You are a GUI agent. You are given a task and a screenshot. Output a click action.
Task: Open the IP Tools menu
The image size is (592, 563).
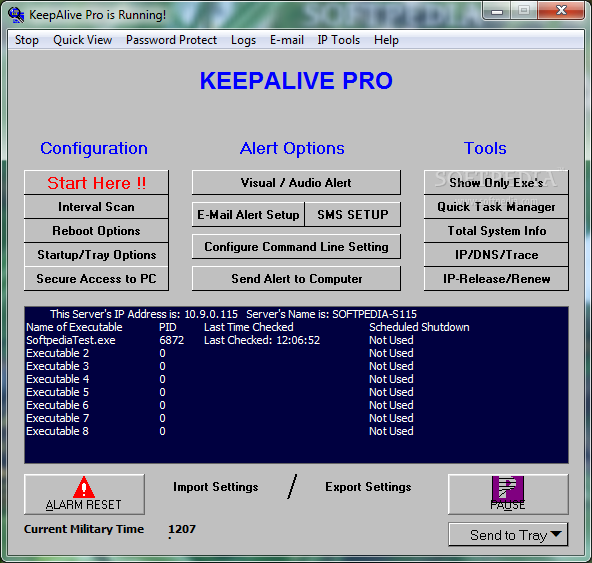point(339,40)
